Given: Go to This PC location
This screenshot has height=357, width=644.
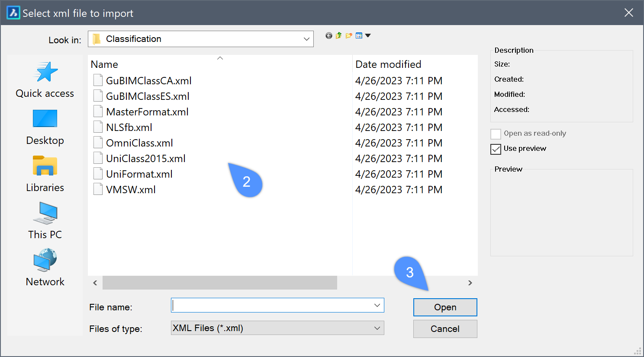Looking at the screenshot, I should (x=45, y=221).
